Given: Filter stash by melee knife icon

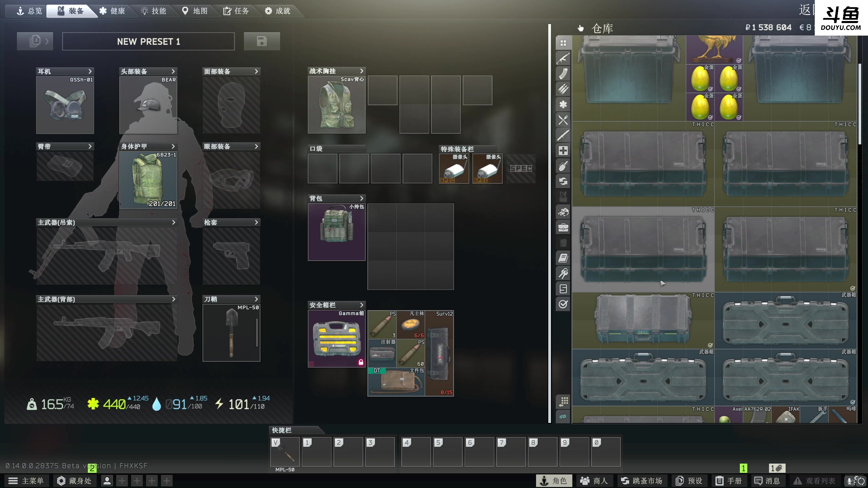Looking at the screenshot, I should click(563, 135).
